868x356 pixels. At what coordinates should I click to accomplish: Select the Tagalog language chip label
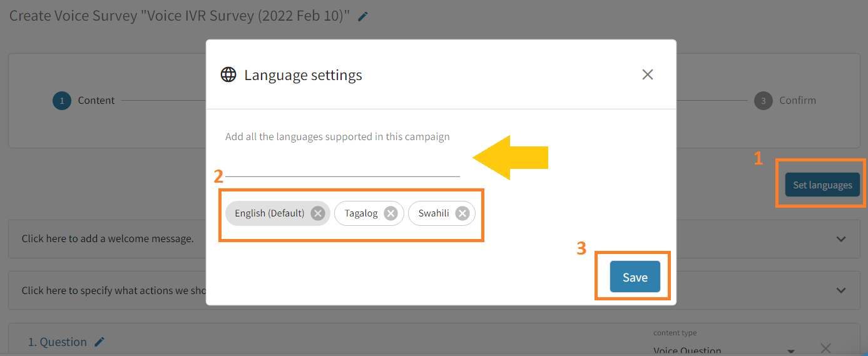coord(361,213)
